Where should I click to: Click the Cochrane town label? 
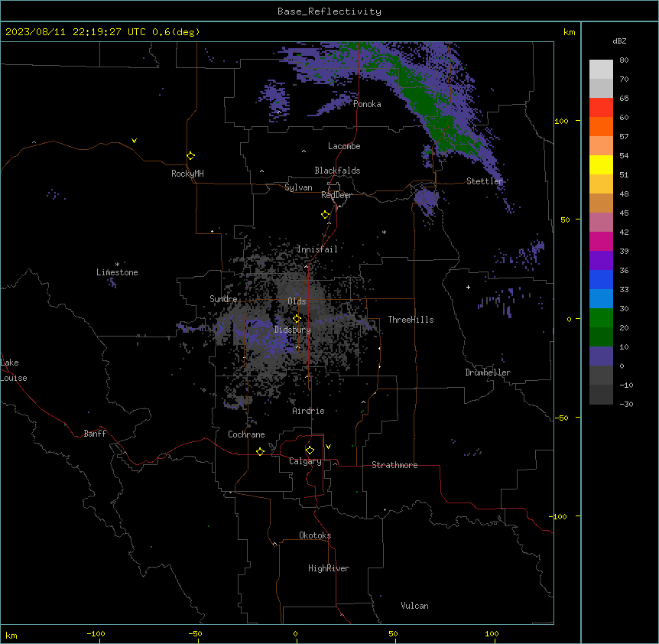[246, 434]
